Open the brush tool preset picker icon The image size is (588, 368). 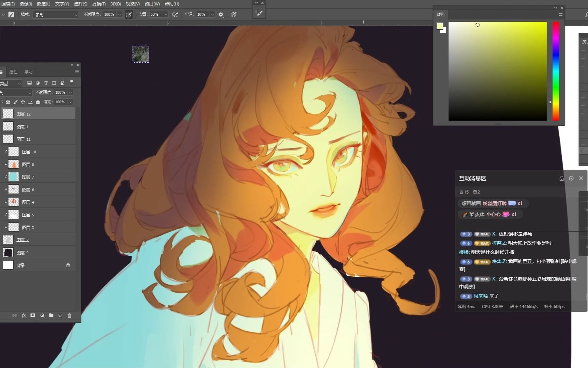[11, 15]
